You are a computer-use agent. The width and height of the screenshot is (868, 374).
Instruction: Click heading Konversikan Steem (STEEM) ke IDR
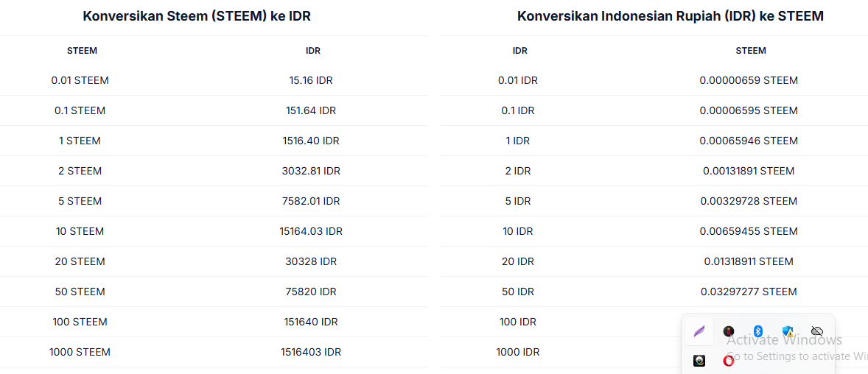click(197, 16)
